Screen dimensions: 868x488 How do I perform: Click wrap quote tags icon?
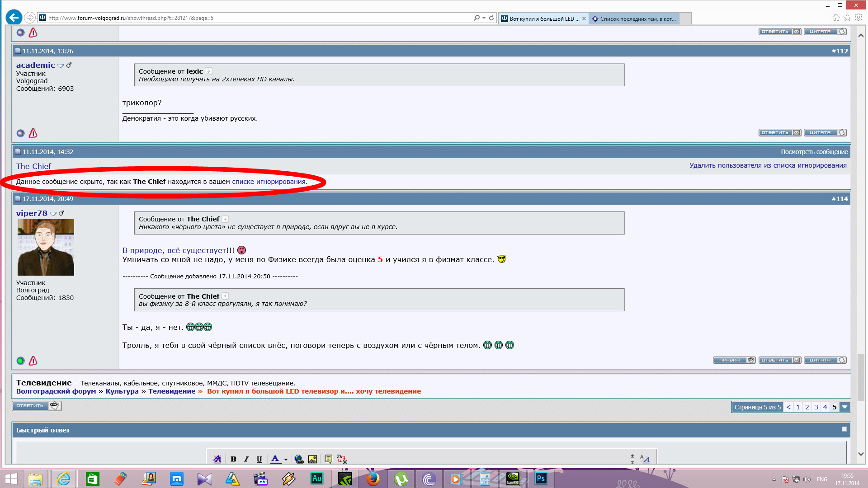click(328, 459)
